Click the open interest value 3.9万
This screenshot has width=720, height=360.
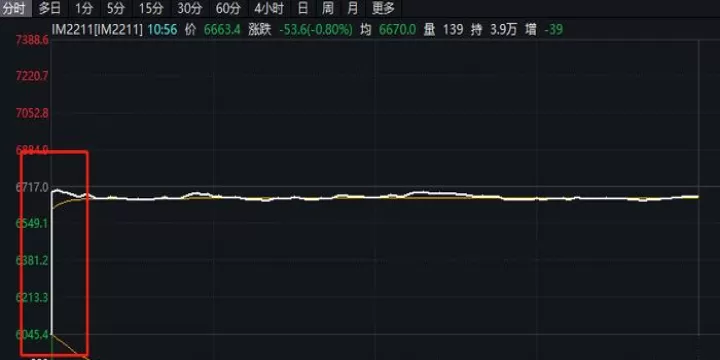click(x=503, y=30)
